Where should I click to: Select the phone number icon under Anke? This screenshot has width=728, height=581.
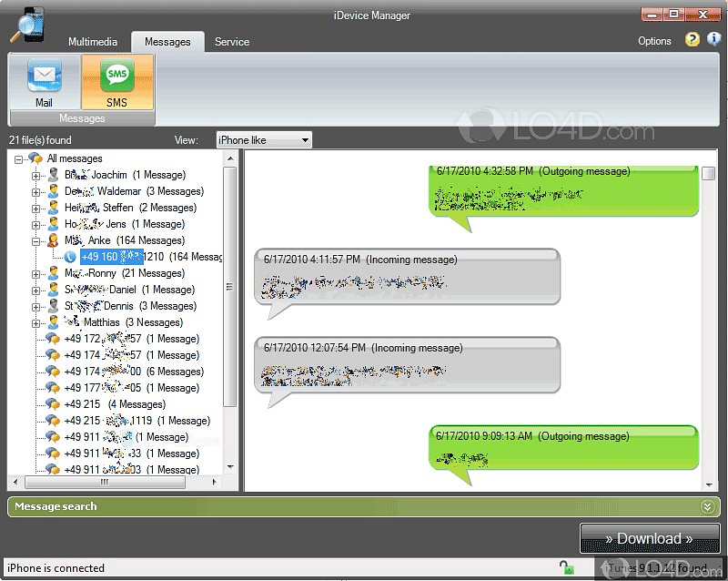[x=70, y=256]
